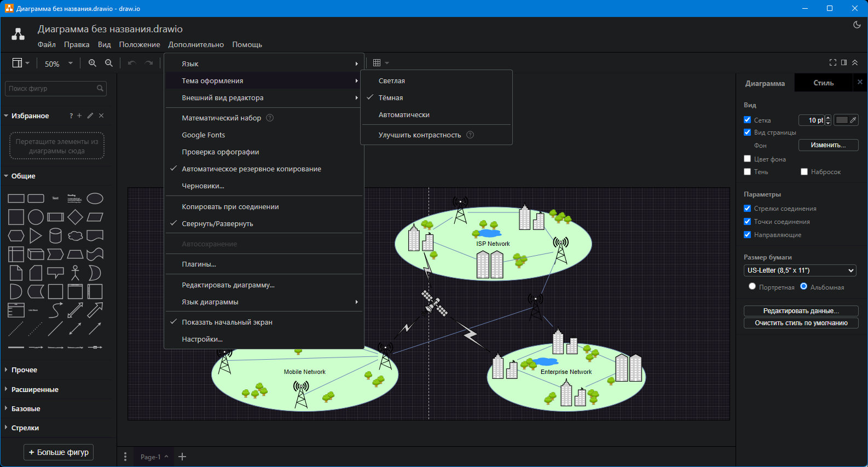Open the grid color swatch
The height and width of the screenshot is (467, 868).
pyautogui.click(x=842, y=120)
